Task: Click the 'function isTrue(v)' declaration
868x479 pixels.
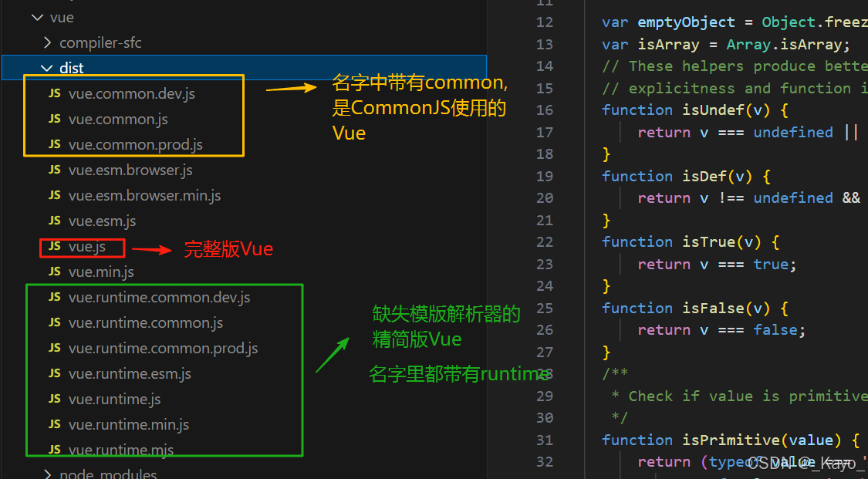Action: click(x=691, y=242)
